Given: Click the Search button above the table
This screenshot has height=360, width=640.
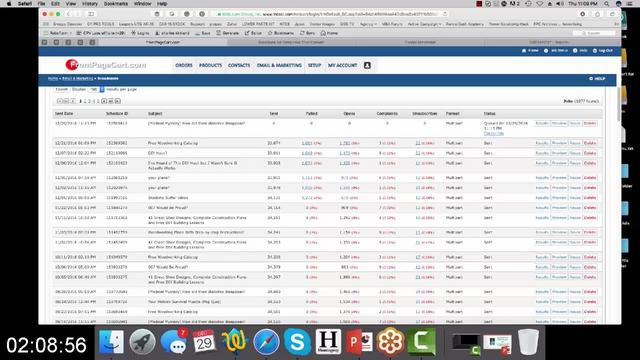Looking at the screenshot, I should (x=62, y=89).
